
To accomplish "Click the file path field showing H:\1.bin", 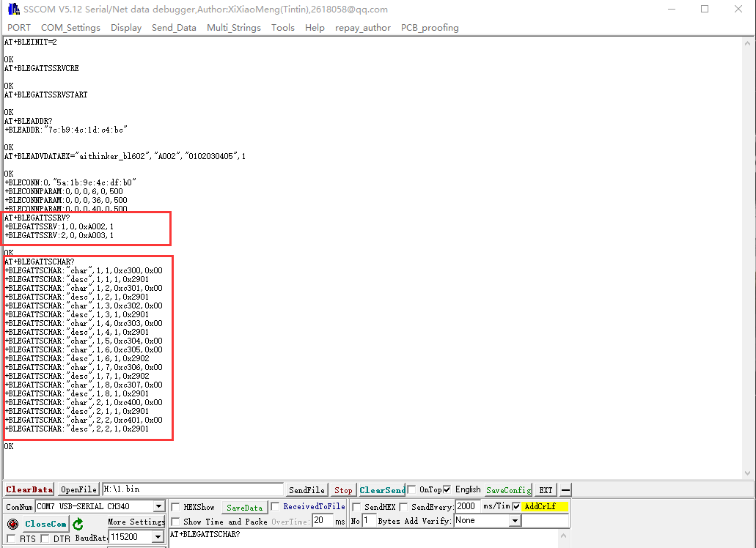I will click(191, 489).
